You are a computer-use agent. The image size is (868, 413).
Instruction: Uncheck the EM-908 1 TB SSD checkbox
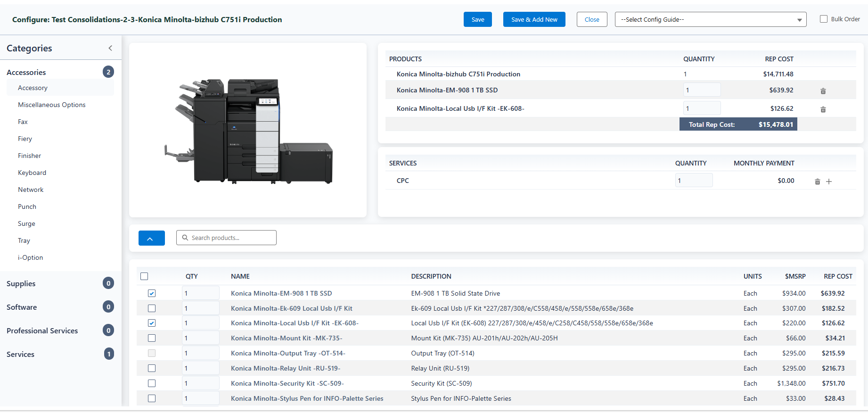[152, 293]
